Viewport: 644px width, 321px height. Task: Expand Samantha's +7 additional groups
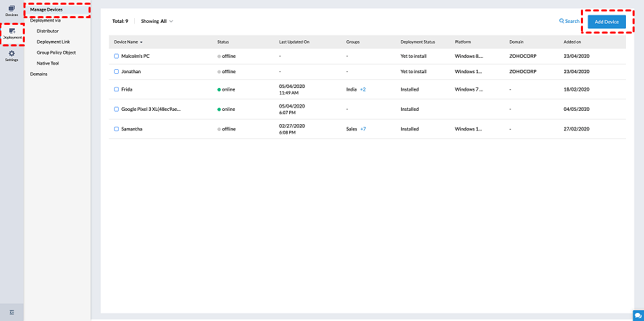(x=363, y=129)
